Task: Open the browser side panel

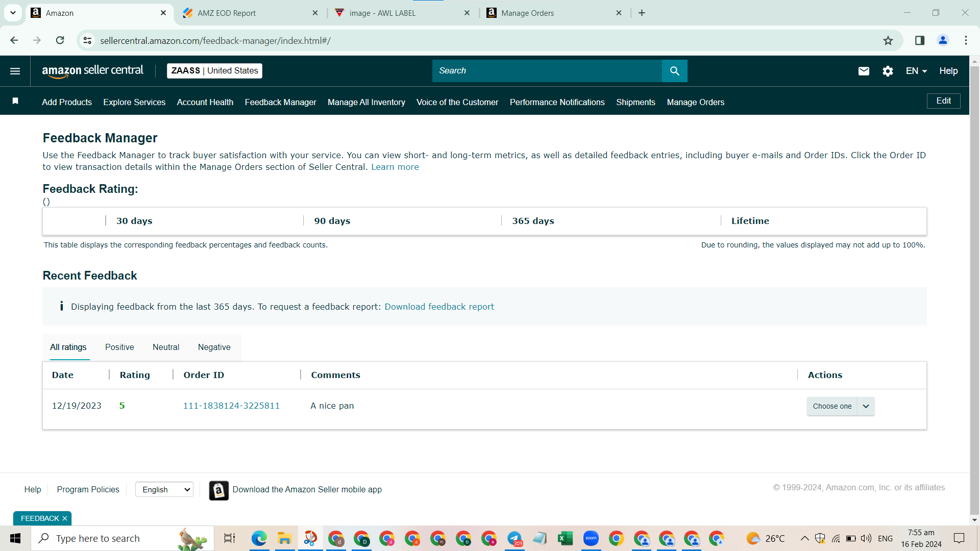Action: tap(920, 40)
